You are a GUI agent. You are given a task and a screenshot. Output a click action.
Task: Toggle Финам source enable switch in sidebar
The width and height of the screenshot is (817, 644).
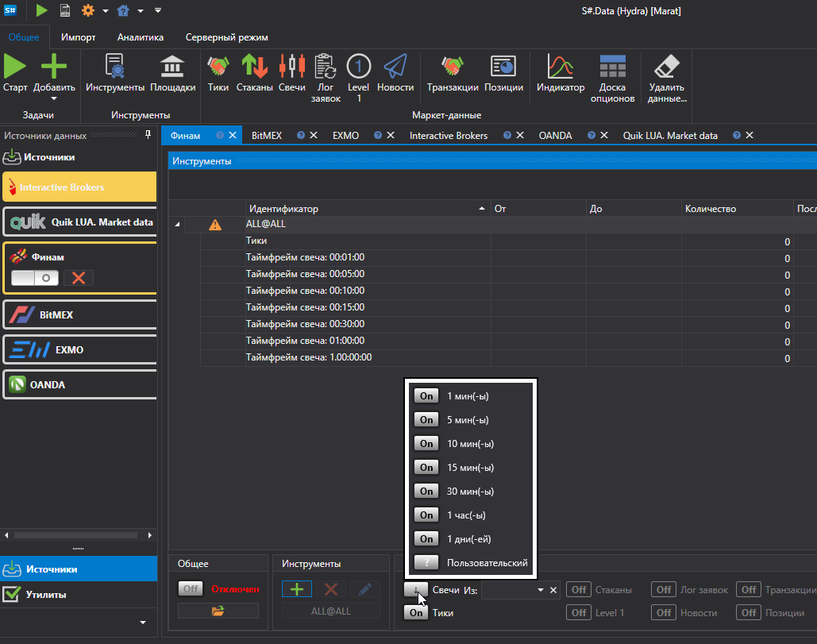coord(35,278)
